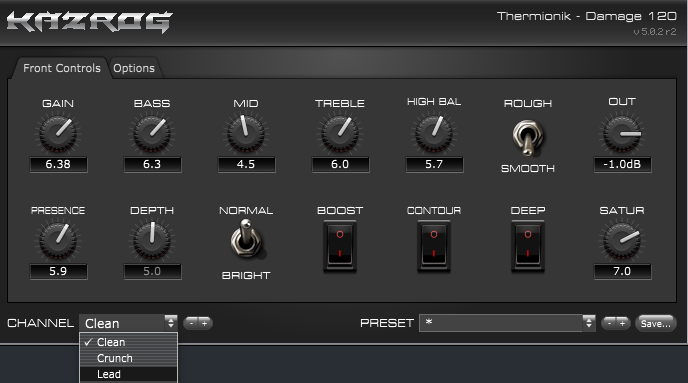Click the GAIN value field 6.38
This screenshot has height=383, width=688.
[58, 164]
